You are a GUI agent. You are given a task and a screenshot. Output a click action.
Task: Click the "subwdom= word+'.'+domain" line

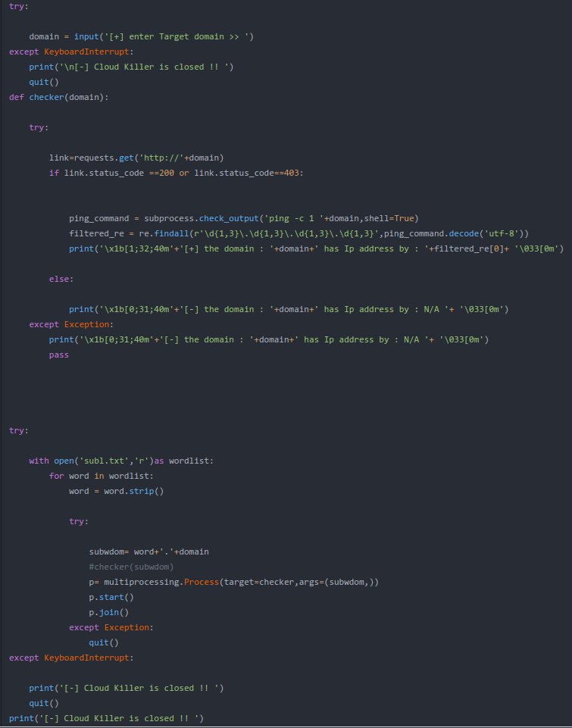(149, 551)
